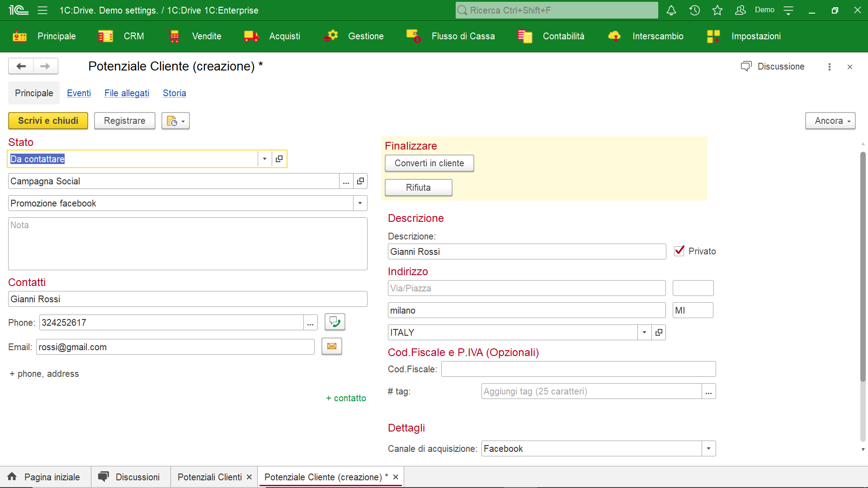The height and width of the screenshot is (488, 868).
Task: Open Flusso di Cassa section
Action: [450, 36]
